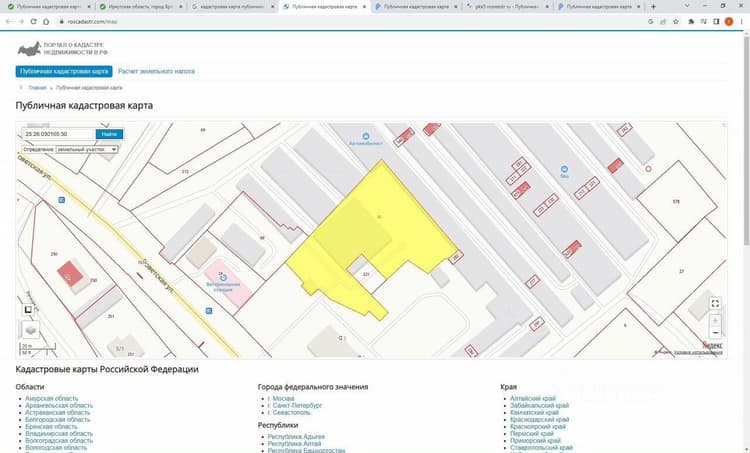This screenshot has width=750, height=453.
Task: Click the ruler measurement tool on map
Action: (x=28, y=309)
